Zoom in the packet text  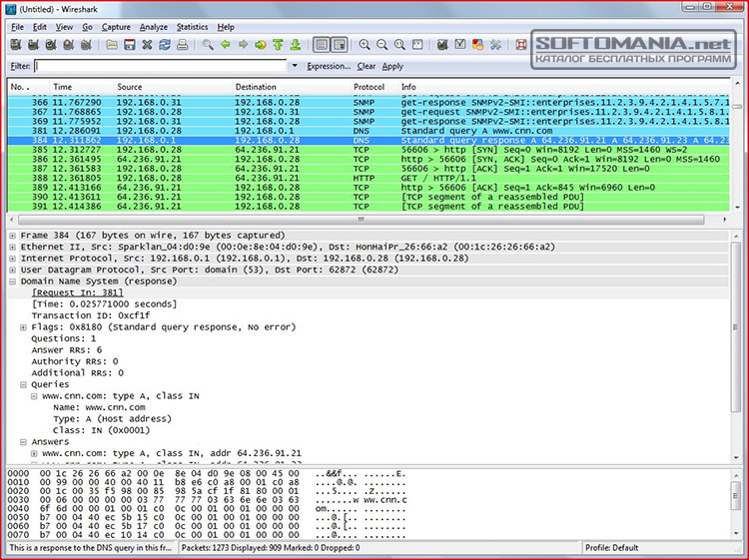pyautogui.click(x=365, y=45)
